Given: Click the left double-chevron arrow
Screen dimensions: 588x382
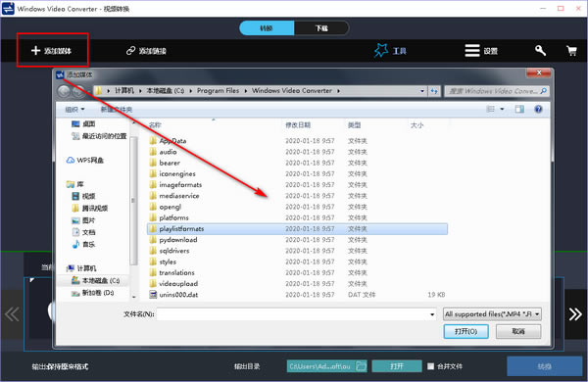Looking at the screenshot, I should (x=12, y=314).
